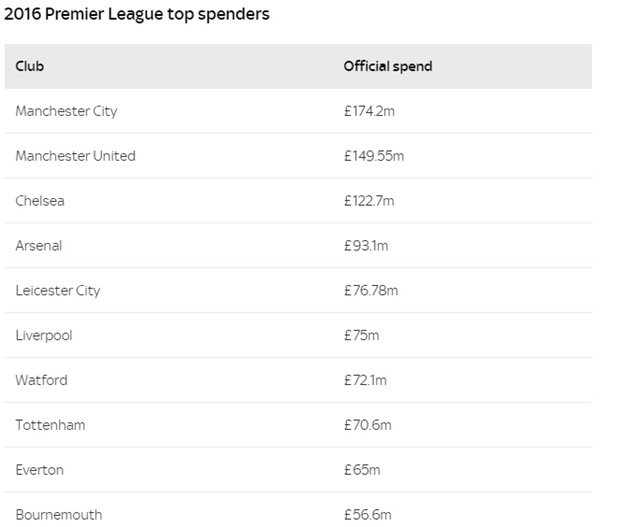Click the £76.78m spend value
This screenshot has width=620, height=527.
coord(369,291)
